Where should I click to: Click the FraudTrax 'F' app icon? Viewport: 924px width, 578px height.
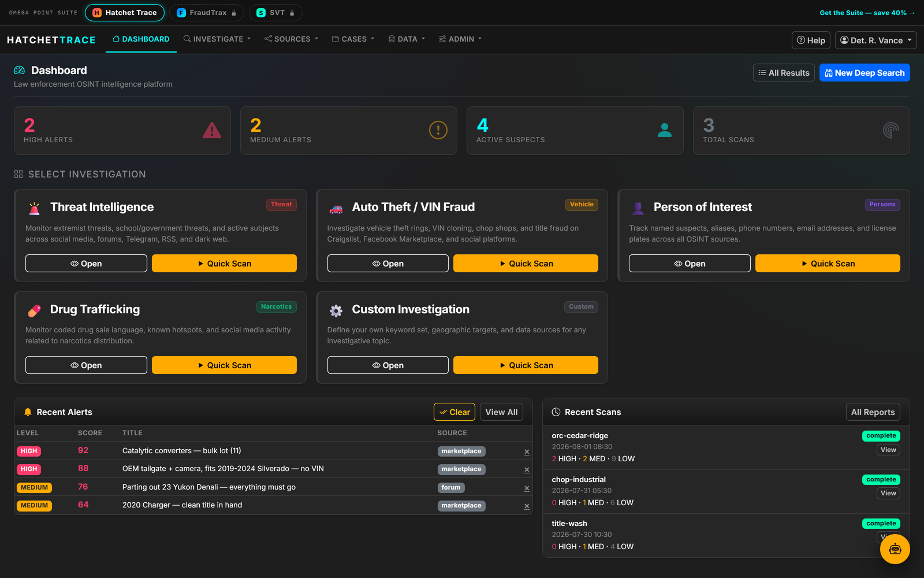coord(181,13)
